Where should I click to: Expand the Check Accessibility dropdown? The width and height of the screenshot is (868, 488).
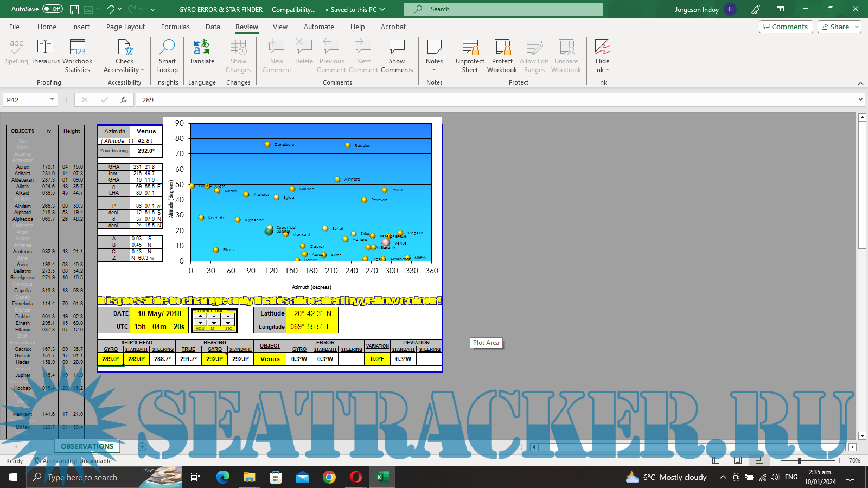pyautogui.click(x=142, y=70)
